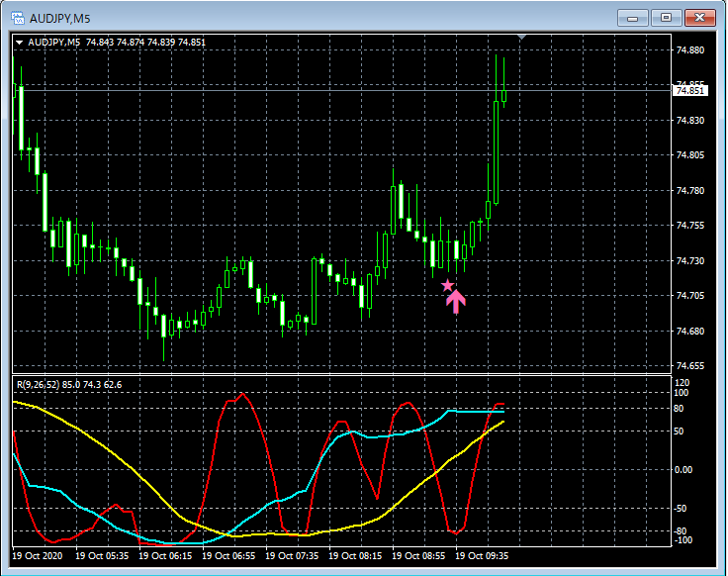This screenshot has height=576, width=728.
Task: Click the time label 19 Oct 06:55
Action: pyautogui.click(x=228, y=555)
